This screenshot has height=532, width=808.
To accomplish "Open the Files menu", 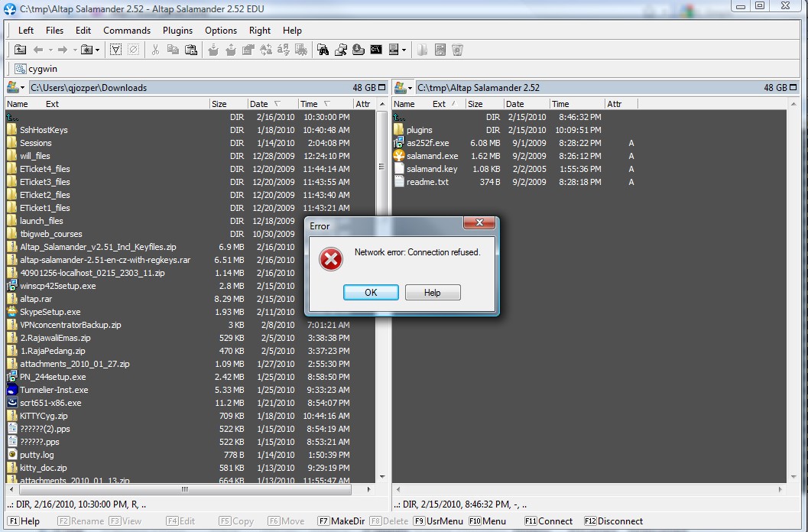I will coord(54,31).
